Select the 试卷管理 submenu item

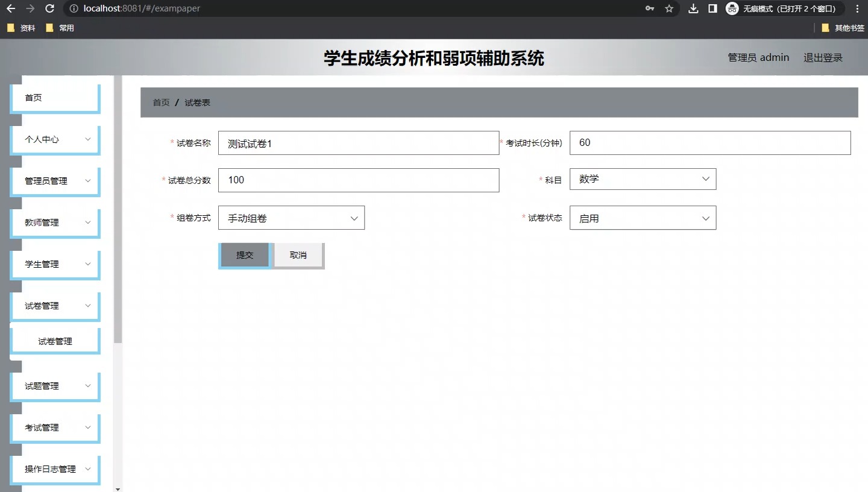pos(55,341)
